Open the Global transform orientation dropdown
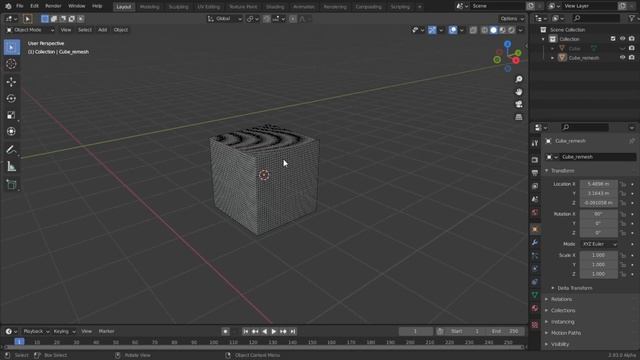640x360 pixels. coord(224,19)
